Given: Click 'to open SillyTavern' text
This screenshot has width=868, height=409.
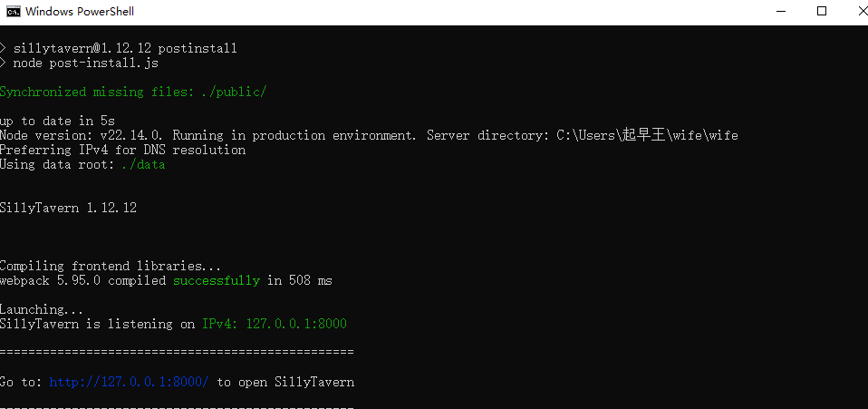Looking at the screenshot, I should click(285, 382).
